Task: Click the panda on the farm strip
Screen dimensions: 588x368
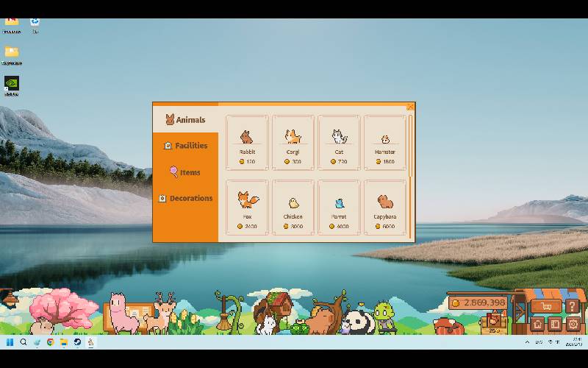Action: point(358,322)
